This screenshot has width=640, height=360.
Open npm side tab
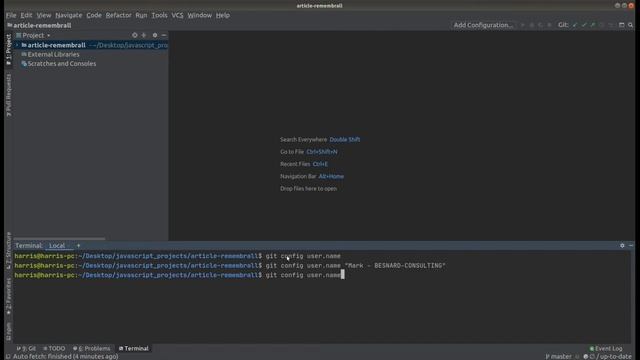coord(8,331)
